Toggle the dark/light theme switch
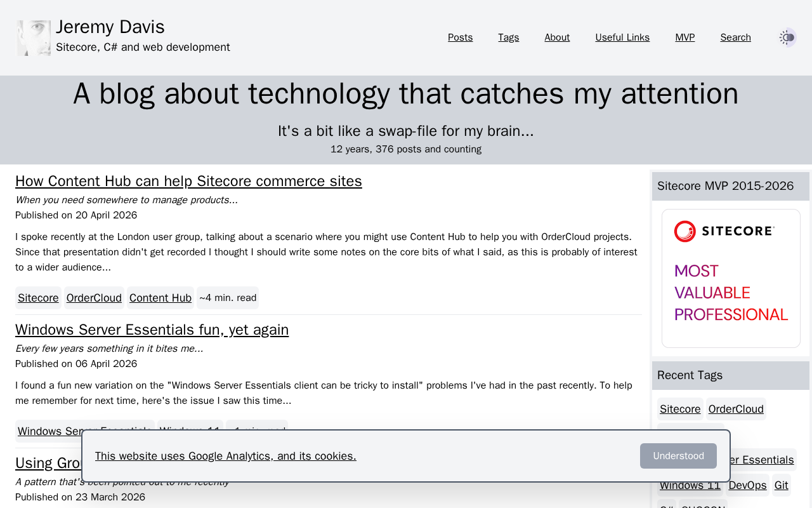Viewport: 812px width, 508px height. (x=787, y=37)
